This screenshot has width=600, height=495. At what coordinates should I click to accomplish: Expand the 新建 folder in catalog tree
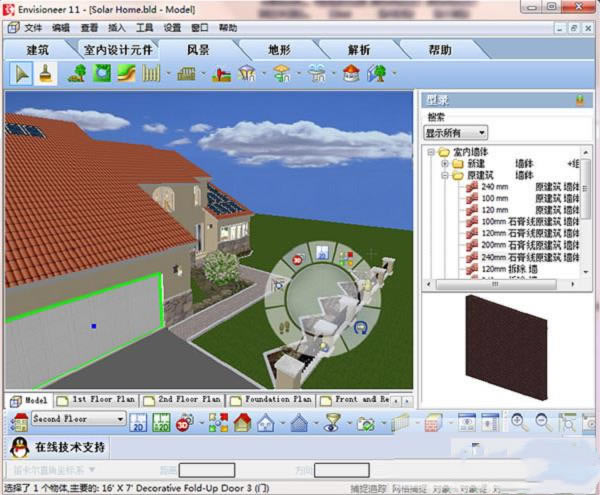(445, 163)
